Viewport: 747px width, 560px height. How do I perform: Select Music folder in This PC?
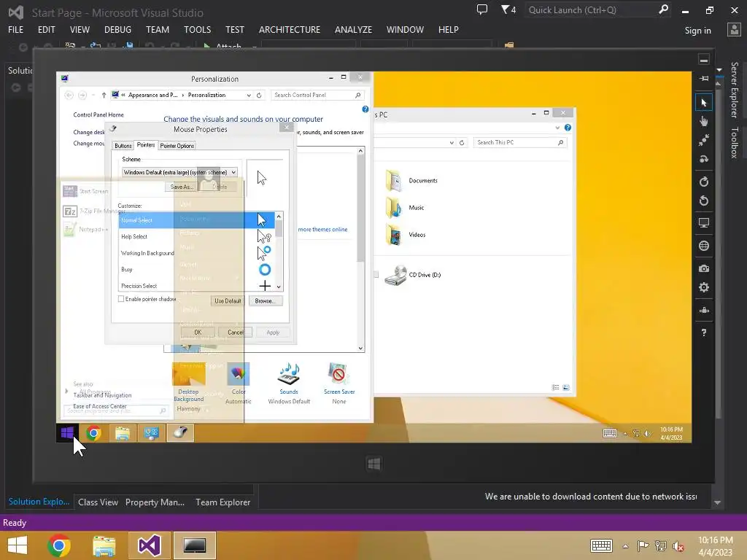[x=404, y=208]
